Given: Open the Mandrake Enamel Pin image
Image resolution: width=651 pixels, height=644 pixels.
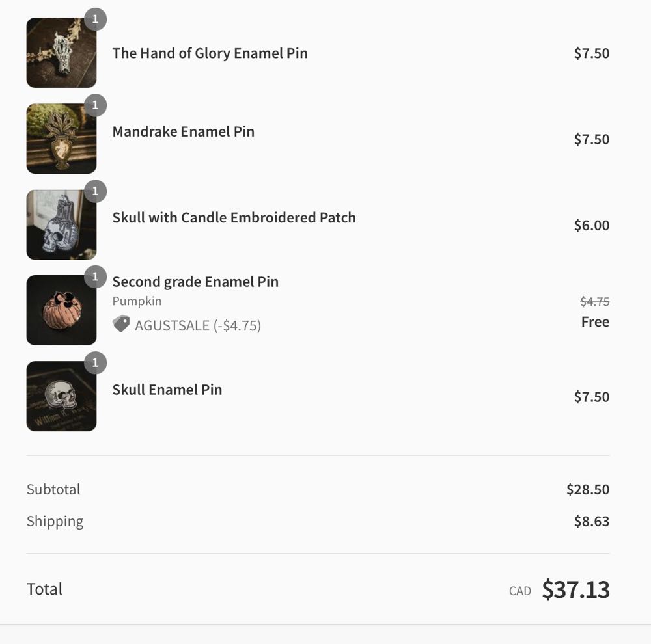Looking at the screenshot, I should click(61, 139).
